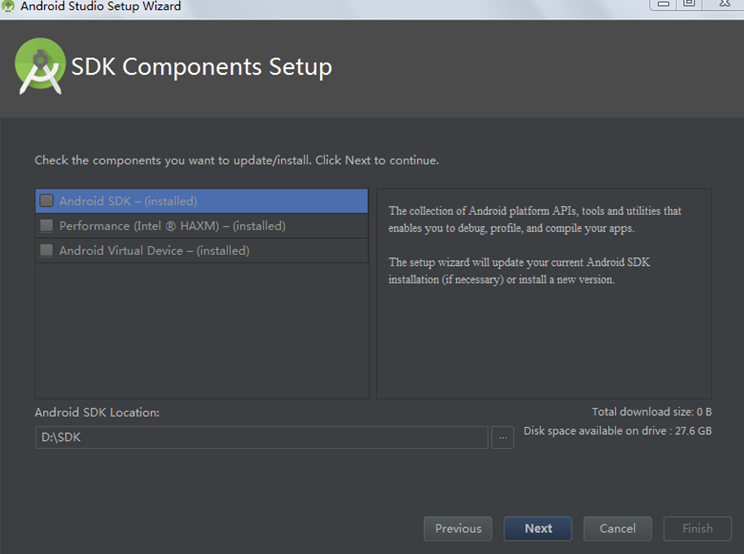Open the SDK location browse ellipsis button
744x554 pixels.
(502, 437)
